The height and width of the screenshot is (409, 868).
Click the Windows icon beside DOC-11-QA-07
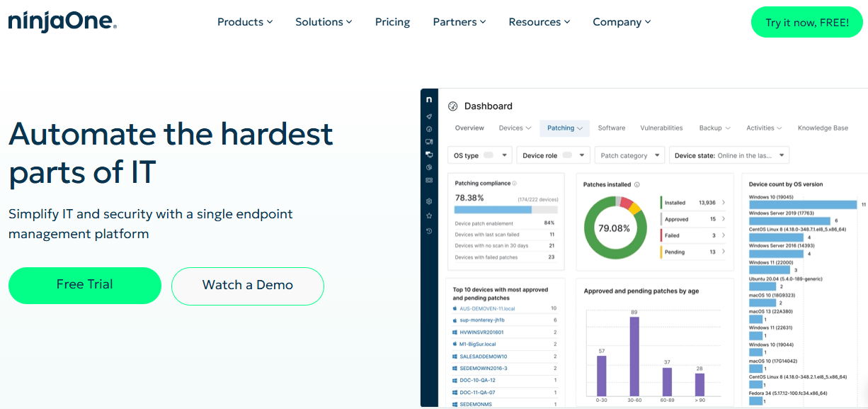pyautogui.click(x=455, y=393)
